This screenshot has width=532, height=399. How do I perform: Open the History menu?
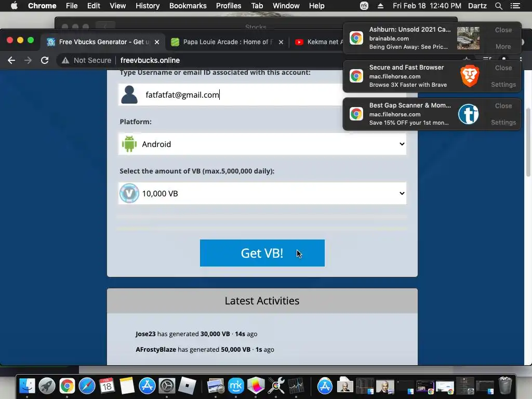[x=148, y=6]
